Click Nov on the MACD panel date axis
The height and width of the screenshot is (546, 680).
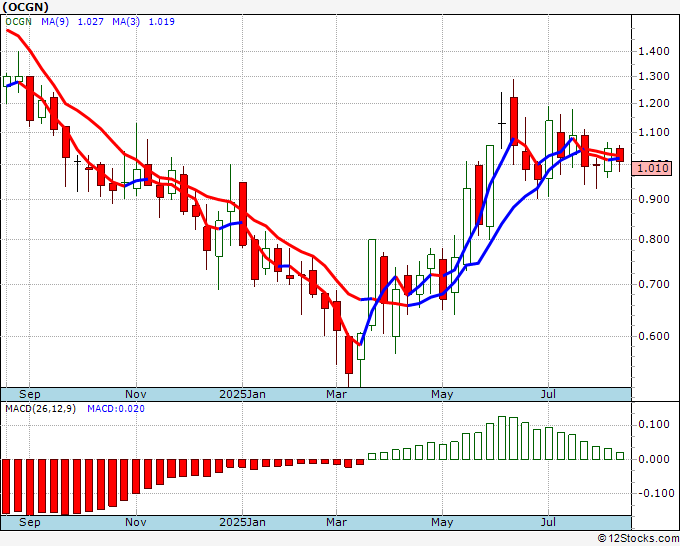(x=136, y=522)
